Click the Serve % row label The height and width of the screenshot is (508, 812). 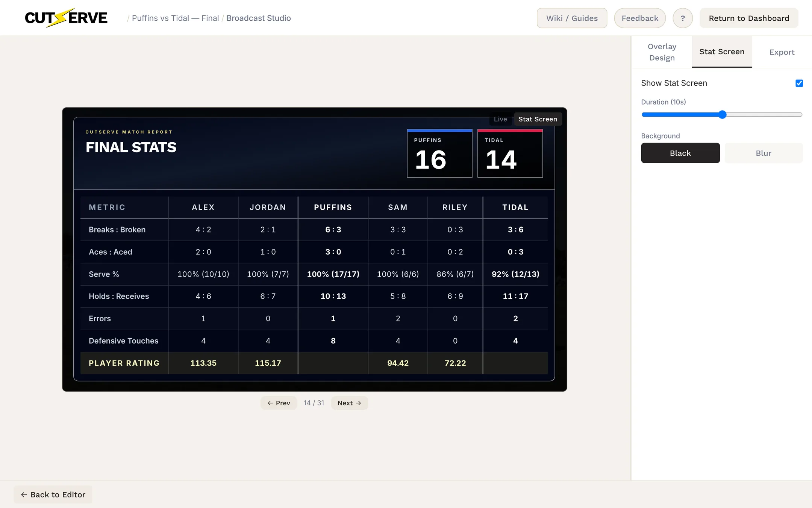[x=104, y=274]
